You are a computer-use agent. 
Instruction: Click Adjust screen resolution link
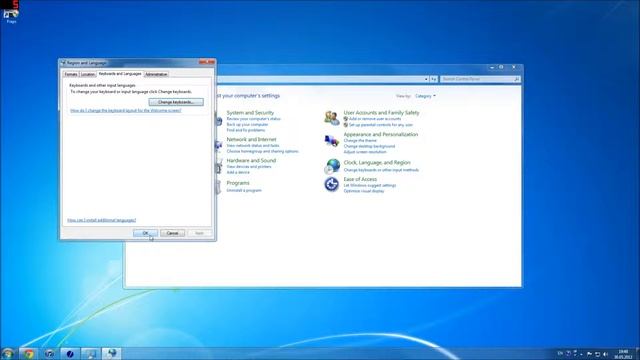(365, 152)
